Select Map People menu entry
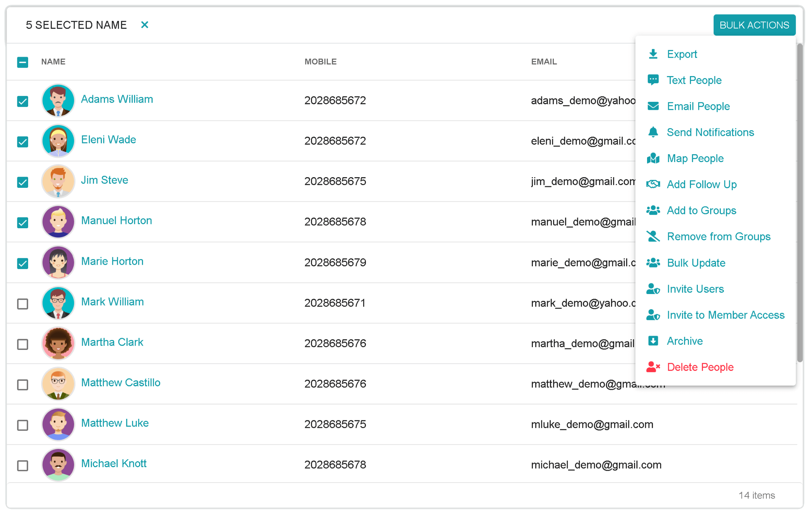This screenshot has width=812, height=510. click(715, 158)
